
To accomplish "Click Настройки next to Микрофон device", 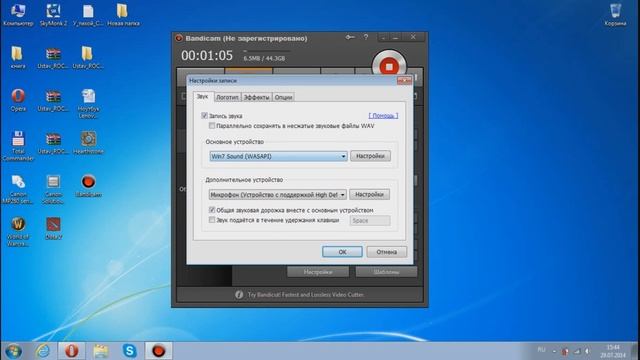I will [369, 194].
